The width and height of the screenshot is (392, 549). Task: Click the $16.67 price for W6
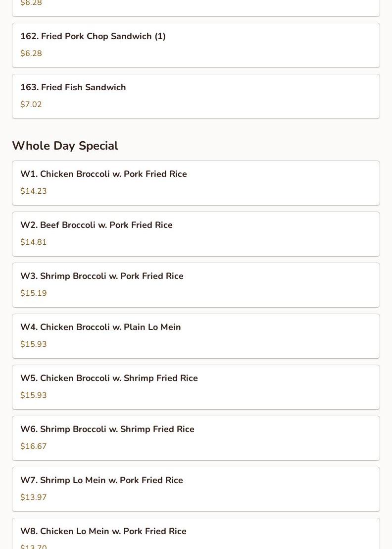[x=34, y=446]
